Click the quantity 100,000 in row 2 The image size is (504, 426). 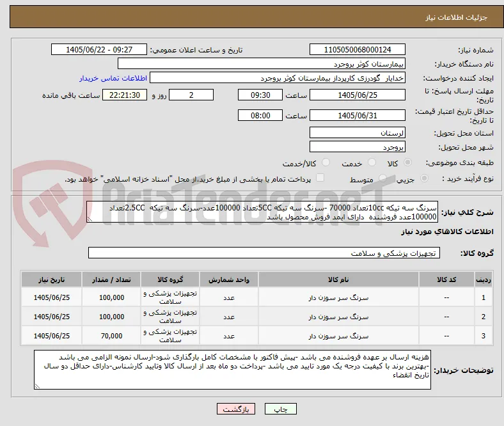click(111, 317)
